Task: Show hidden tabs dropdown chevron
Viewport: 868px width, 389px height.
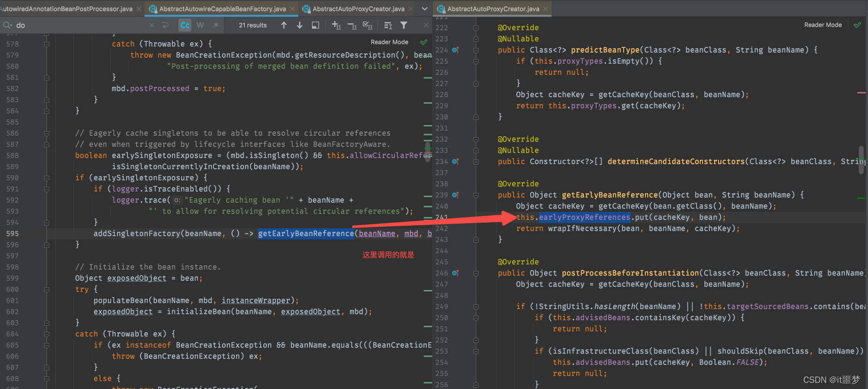Action: [x=425, y=9]
